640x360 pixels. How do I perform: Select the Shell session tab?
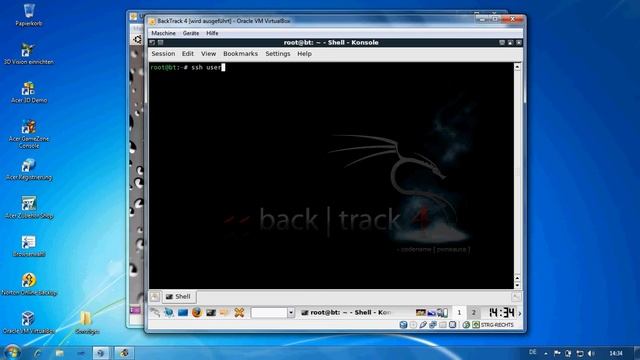179,297
